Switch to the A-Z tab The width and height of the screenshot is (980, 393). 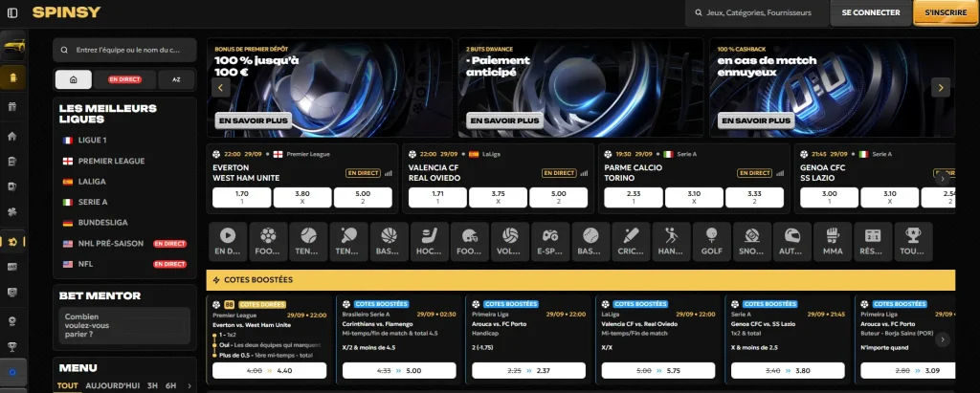[x=176, y=79]
